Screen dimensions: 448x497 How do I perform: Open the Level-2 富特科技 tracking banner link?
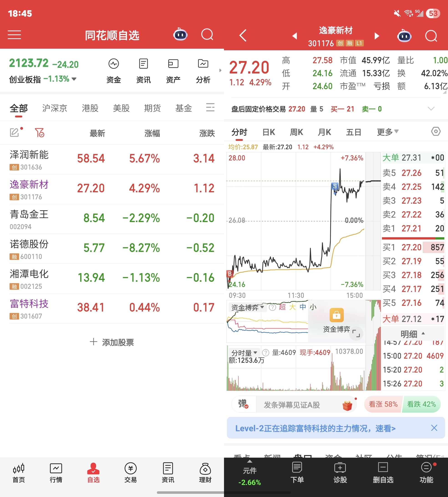pos(315,428)
